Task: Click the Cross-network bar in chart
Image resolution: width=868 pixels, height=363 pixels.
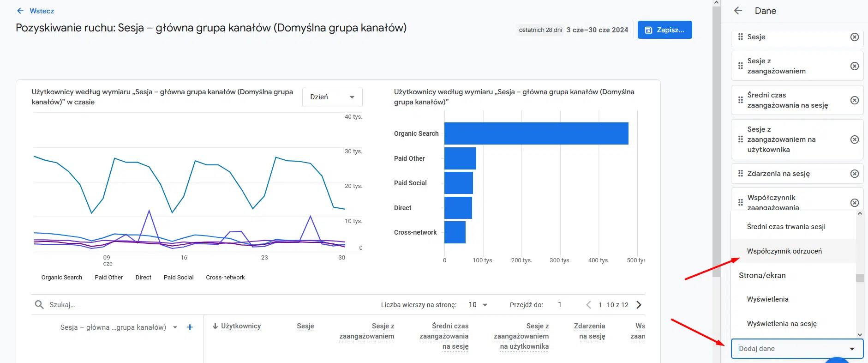Action: coord(455,232)
